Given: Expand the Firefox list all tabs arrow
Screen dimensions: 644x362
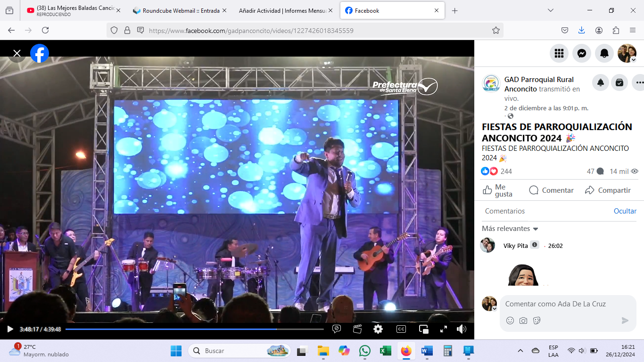Looking at the screenshot, I should tap(551, 10).
